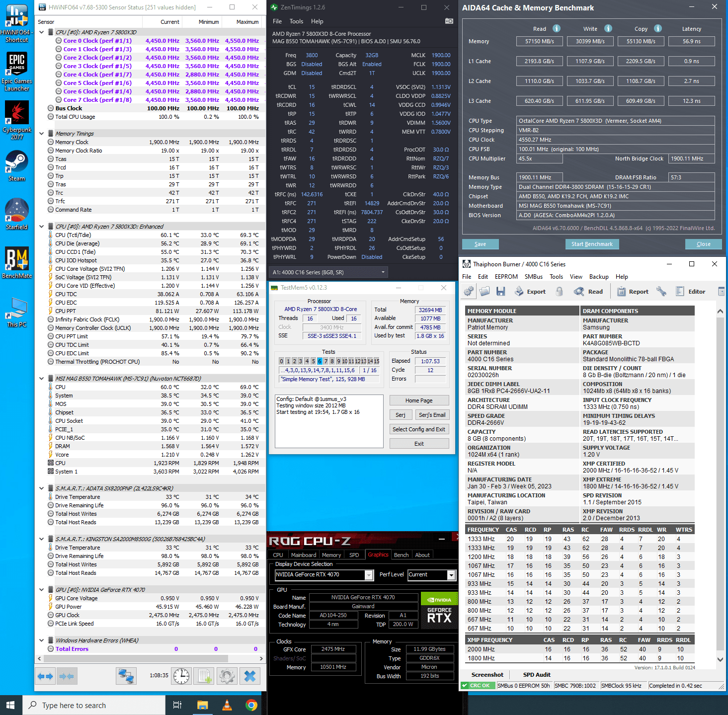Click the Windows taskbar search box

(x=94, y=705)
